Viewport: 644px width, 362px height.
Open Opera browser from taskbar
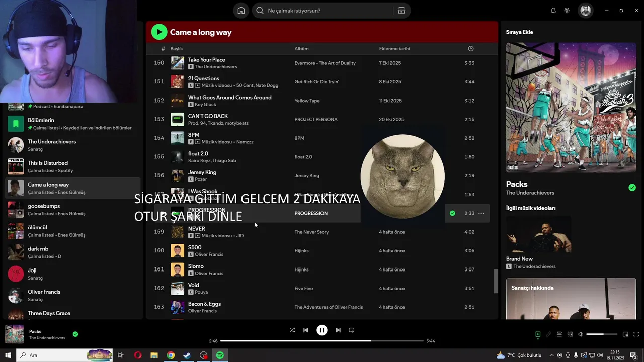138,355
